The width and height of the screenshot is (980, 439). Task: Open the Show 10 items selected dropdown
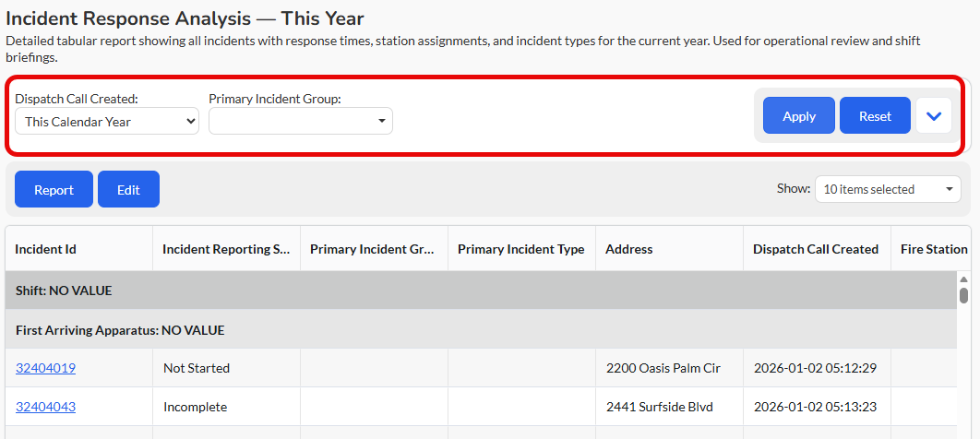tap(888, 189)
